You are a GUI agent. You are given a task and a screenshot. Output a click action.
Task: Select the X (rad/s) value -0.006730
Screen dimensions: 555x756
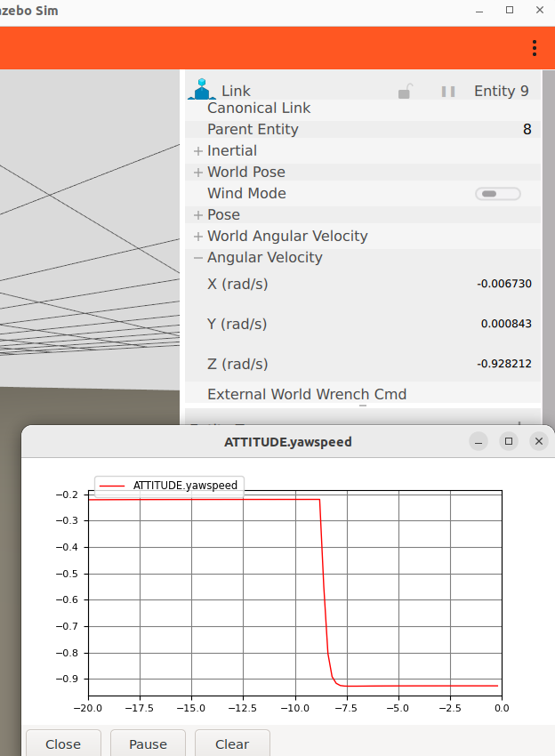coord(504,284)
